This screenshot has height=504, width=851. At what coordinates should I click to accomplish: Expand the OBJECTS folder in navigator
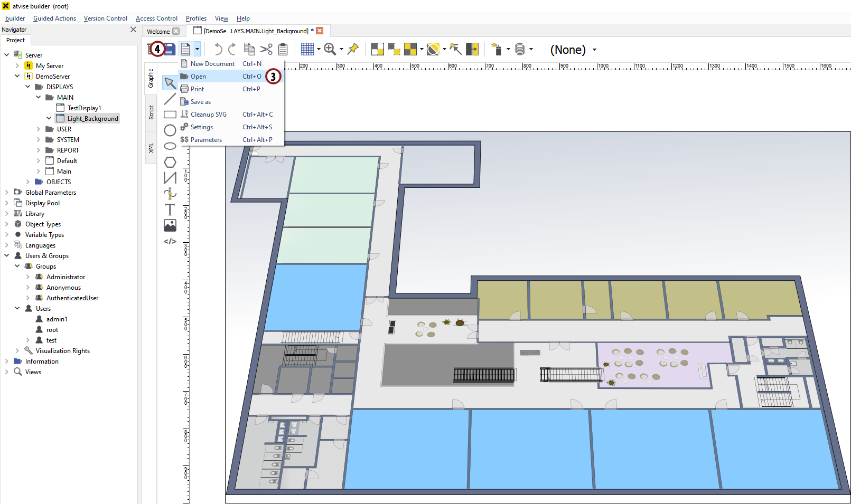click(x=28, y=182)
